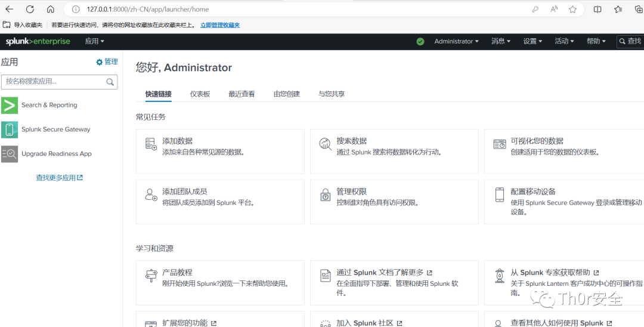The width and height of the screenshot is (644, 327).
Task: Click the 添加数据 card icon
Action: click(x=151, y=144)
